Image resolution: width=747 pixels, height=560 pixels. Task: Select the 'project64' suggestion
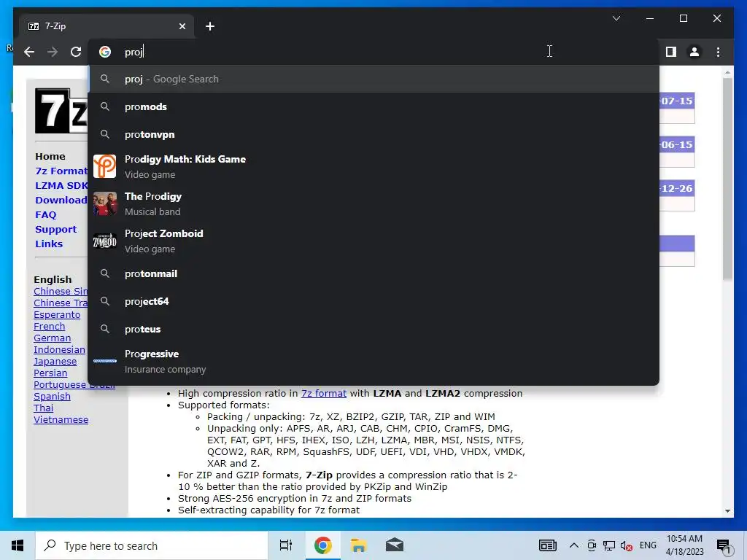point(374,301)
